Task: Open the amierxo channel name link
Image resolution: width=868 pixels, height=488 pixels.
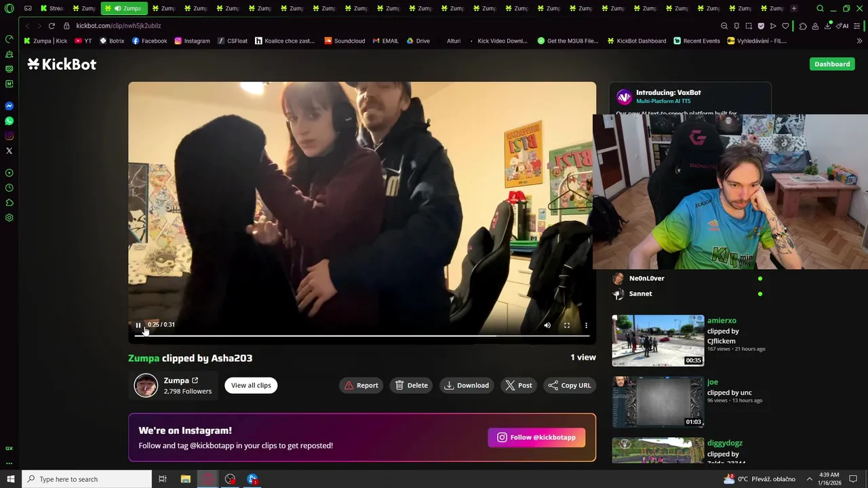Action: click(722, 321)
